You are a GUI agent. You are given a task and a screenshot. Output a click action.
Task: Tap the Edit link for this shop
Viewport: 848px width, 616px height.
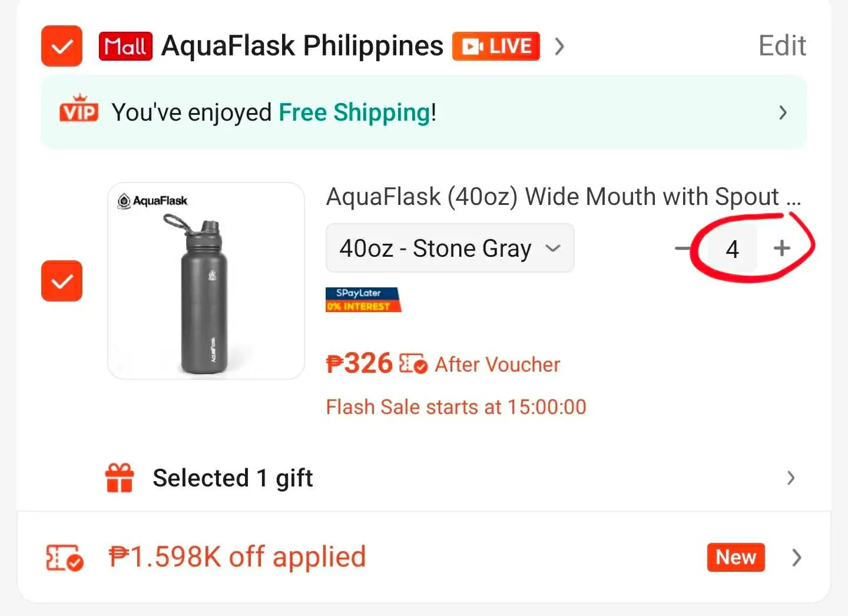coord(782,46)
